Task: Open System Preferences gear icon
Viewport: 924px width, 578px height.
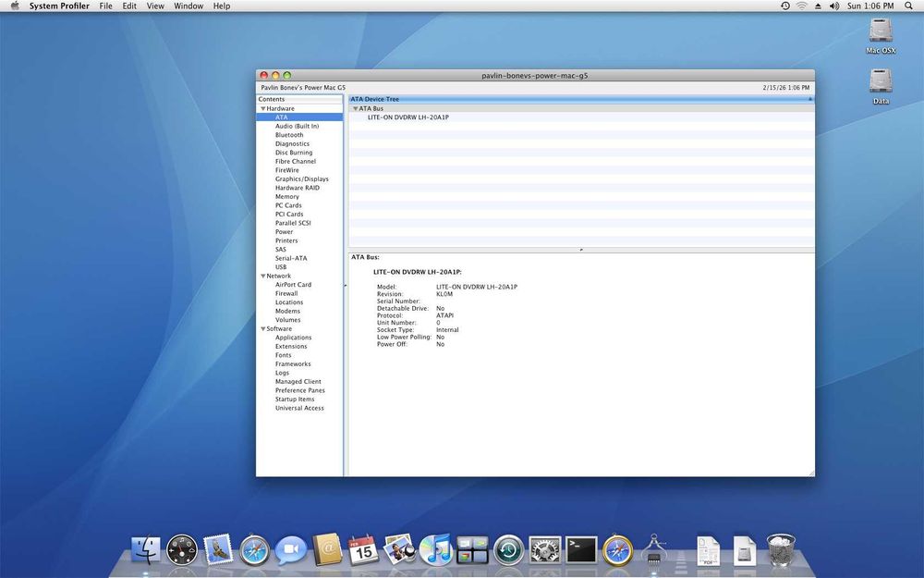Action: (545, 550)
